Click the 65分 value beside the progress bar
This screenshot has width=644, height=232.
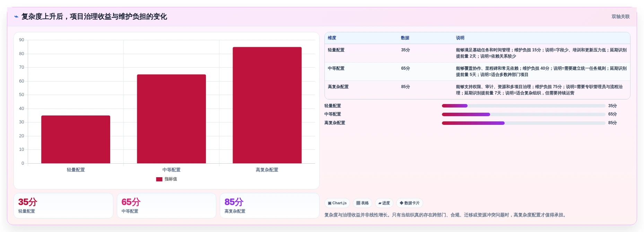click(x=612, y=114)
